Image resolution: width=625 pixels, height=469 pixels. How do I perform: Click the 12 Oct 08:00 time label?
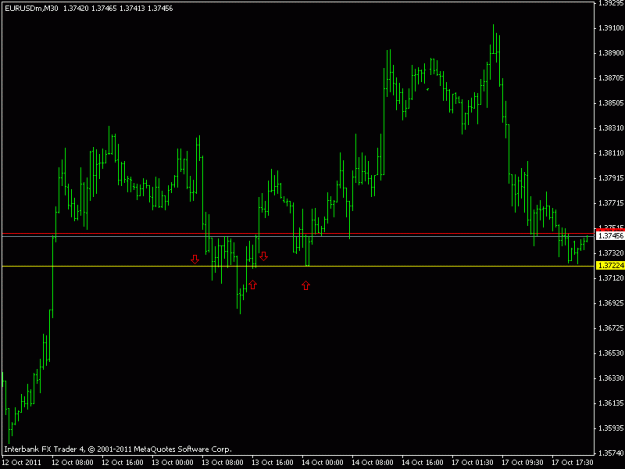point(73,463)
